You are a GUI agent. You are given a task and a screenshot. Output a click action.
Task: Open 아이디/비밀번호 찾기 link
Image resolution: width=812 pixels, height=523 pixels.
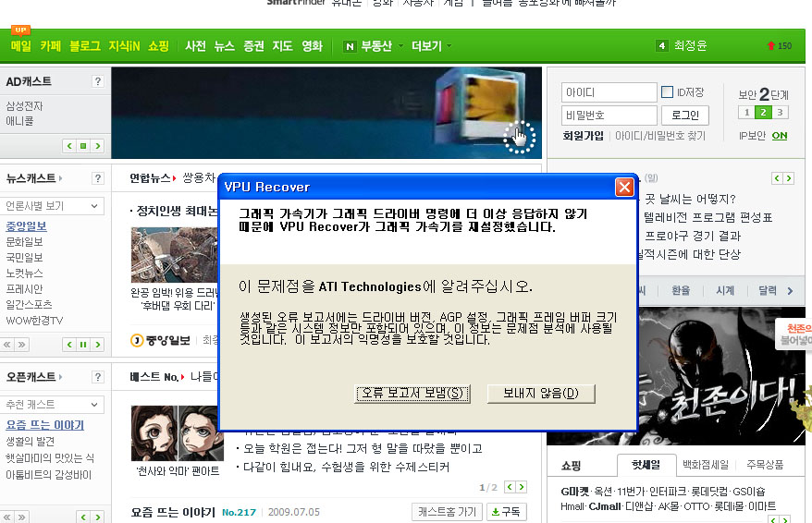tap(660, 136)
